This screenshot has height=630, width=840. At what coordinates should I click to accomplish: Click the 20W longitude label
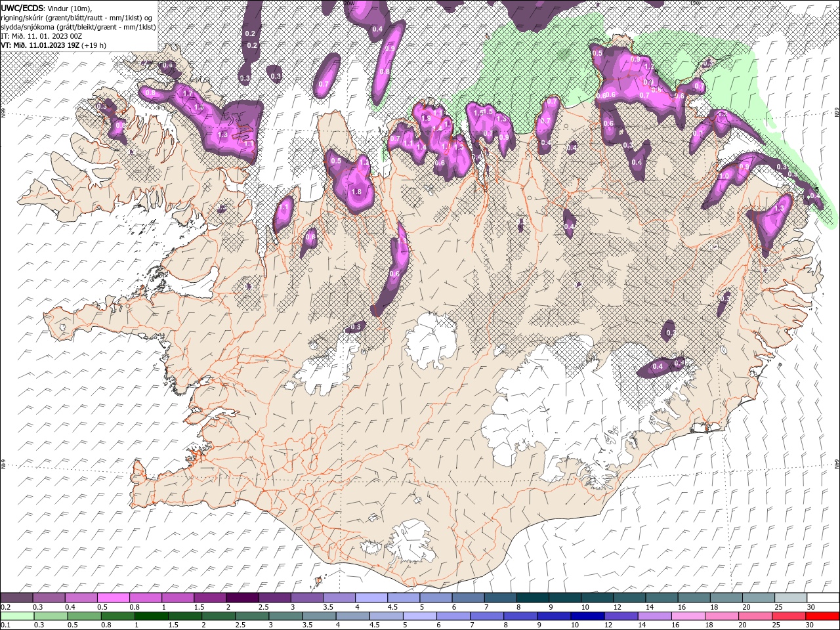349,3
